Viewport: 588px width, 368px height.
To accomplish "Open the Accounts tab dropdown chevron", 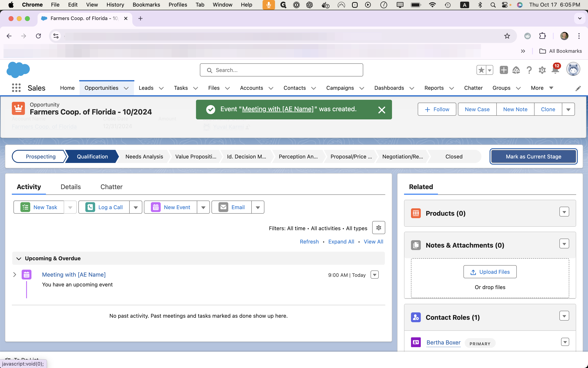I will pos(271,88).
